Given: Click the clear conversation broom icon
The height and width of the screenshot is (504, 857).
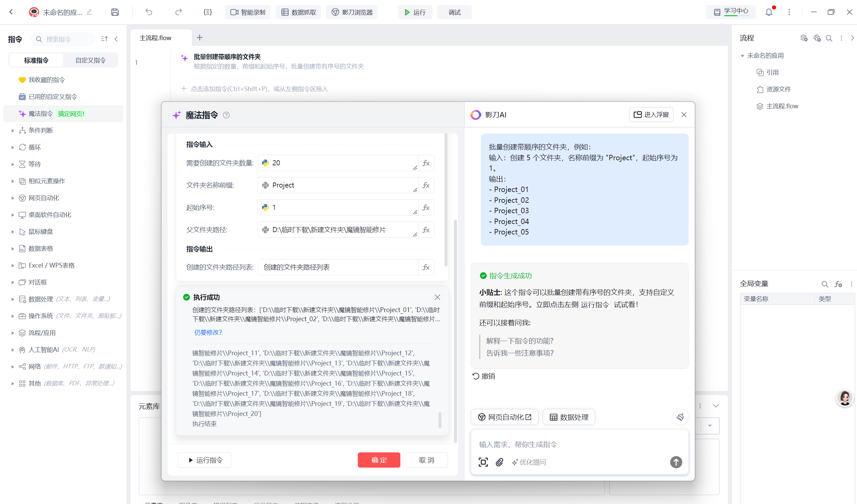Looking at the screenshot, I should [x=680, y=417].
